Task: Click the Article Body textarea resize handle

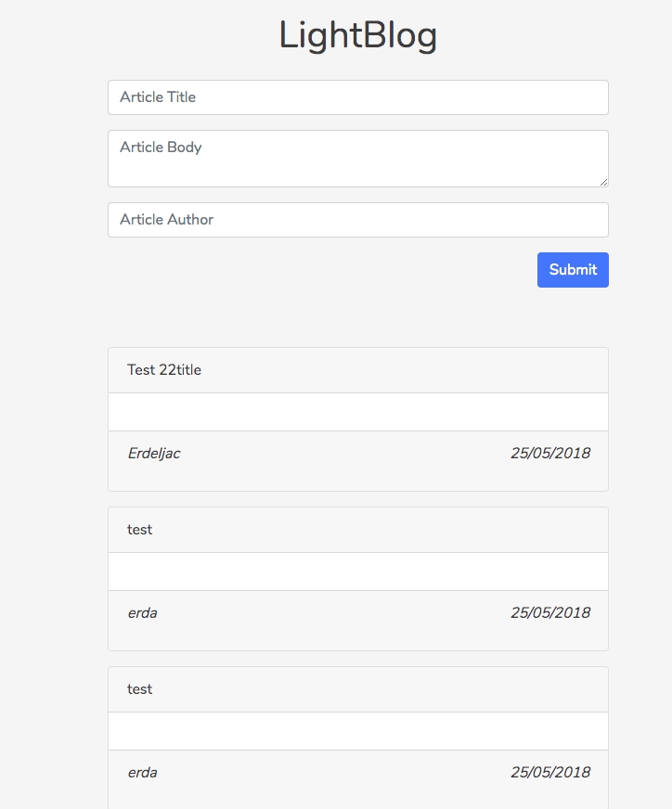Action: pyautogui.click(x=603, y=182)
